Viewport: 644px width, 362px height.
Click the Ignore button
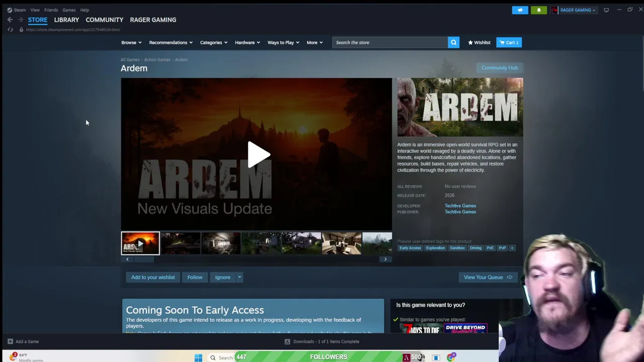click(222, 277)
